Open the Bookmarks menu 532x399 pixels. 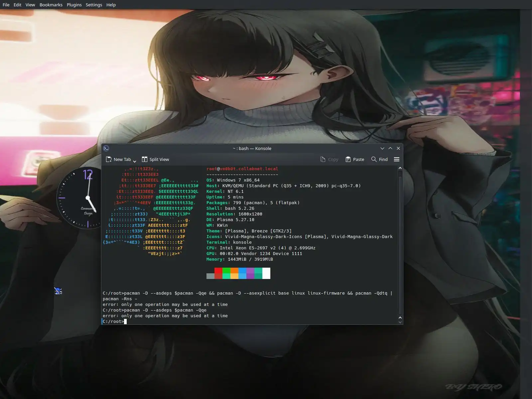[51, 5]
